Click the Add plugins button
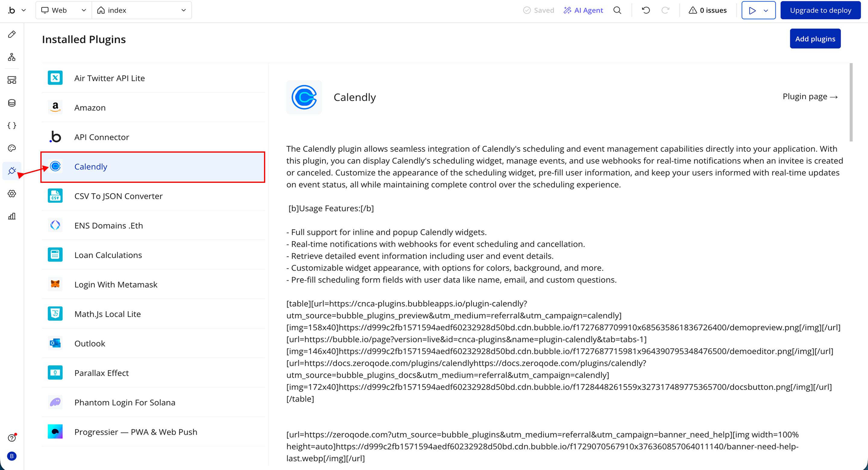This screenshot has height=470, width=868. point(815,39)
